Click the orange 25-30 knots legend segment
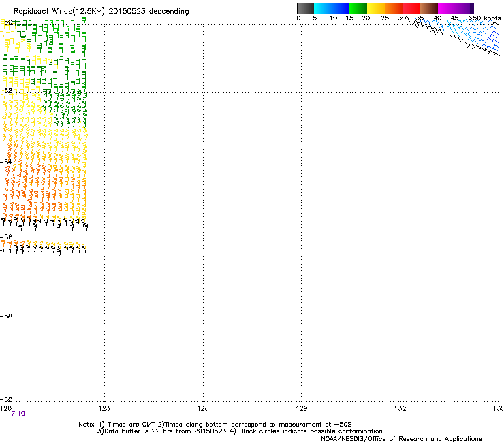Viewport: 504px width, 443px height. pyautogui.click(x=394, y=8)
